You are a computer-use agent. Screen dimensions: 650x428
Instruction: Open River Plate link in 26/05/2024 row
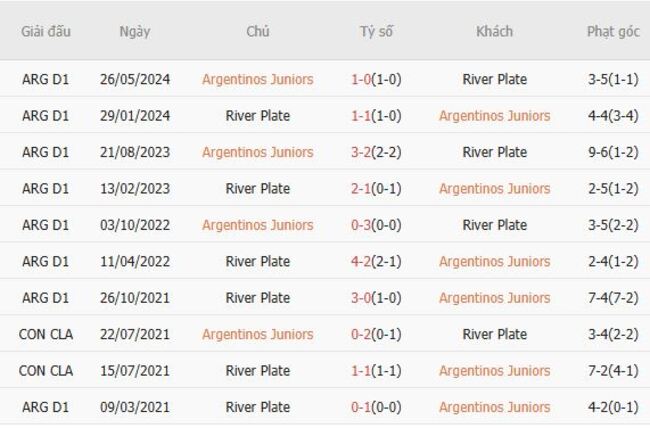[494, 80]
